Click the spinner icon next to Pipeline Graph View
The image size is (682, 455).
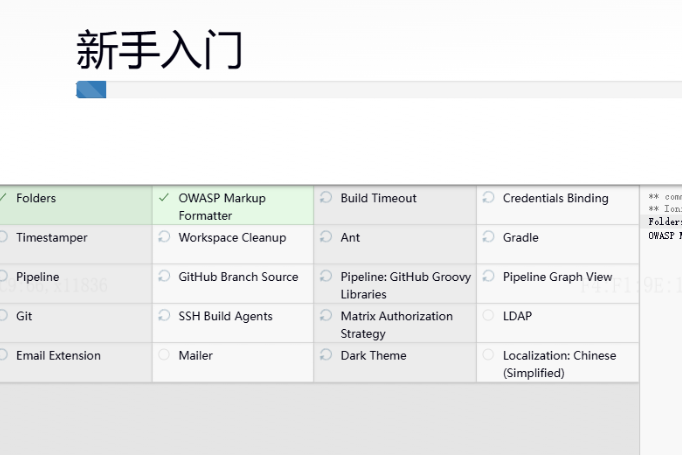coord(488,276)
